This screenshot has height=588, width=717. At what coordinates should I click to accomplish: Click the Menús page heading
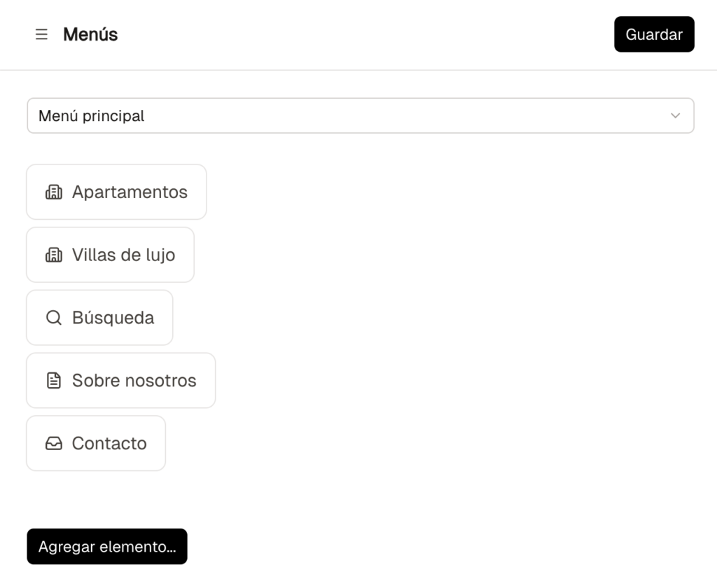click(90, 34)
